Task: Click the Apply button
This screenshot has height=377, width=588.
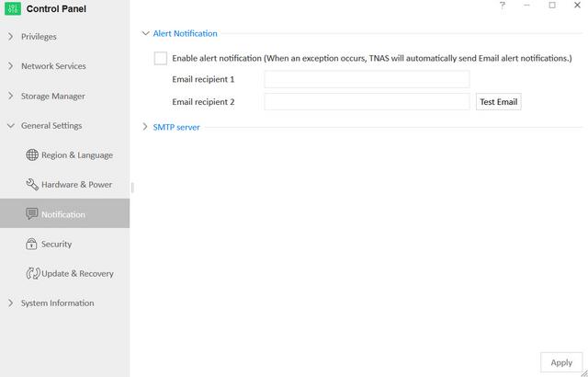Action: 561,362
